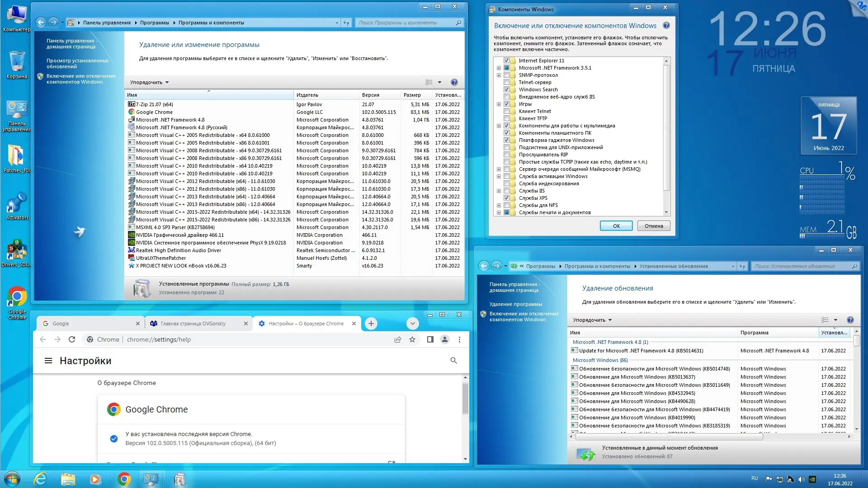Bookmark this page with the star icon
The height and width of the screenshot is (488, 868).
pyautogui.click(x=412, y=339)
